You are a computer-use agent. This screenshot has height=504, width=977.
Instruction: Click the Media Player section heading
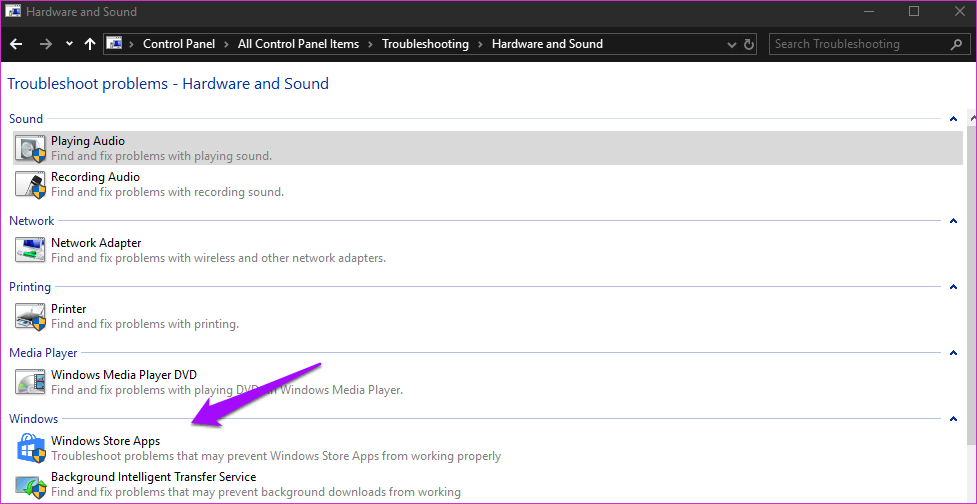coord(43,353)
